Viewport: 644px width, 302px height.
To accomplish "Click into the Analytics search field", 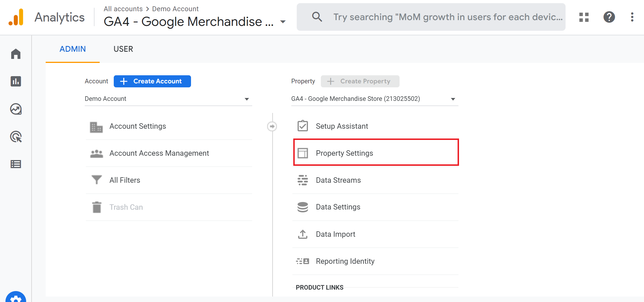I will pos(431,17).
